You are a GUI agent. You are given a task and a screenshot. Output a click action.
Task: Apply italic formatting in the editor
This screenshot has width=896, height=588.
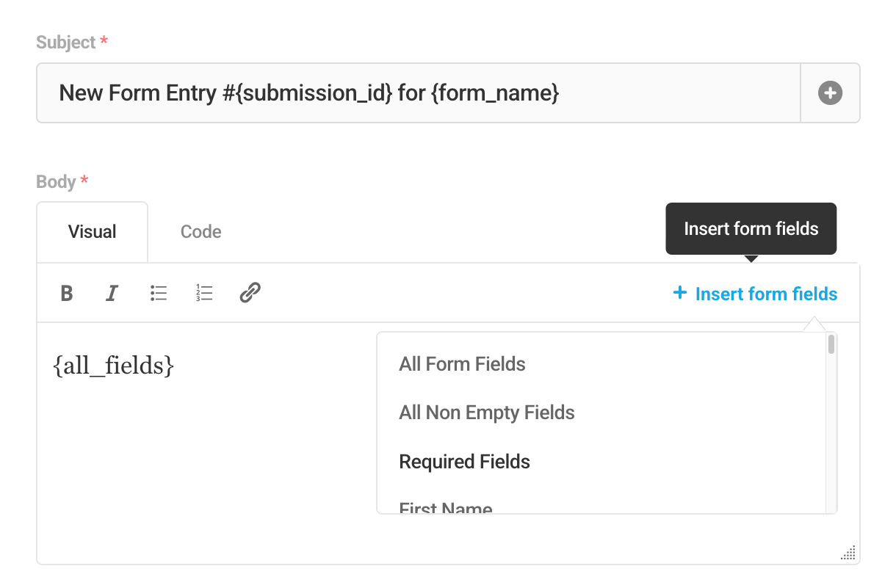point(112,293)
